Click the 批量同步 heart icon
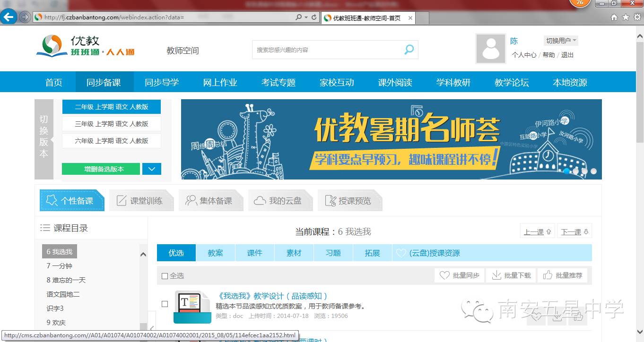644x342 pixels. click(444, 275)
